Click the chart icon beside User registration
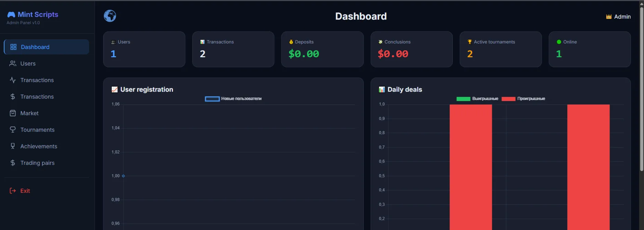This screenshot has height=230, width=644. coord(115,90)
